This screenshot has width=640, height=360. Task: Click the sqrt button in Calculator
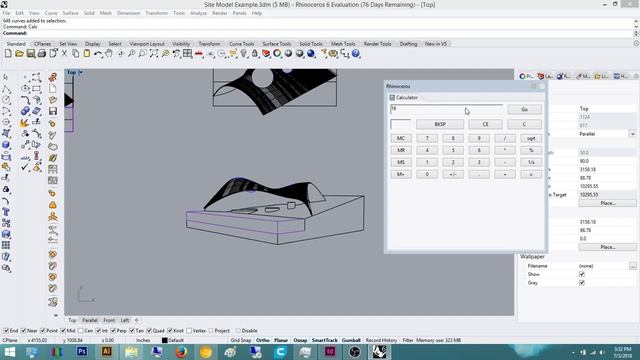pos(531,138)
